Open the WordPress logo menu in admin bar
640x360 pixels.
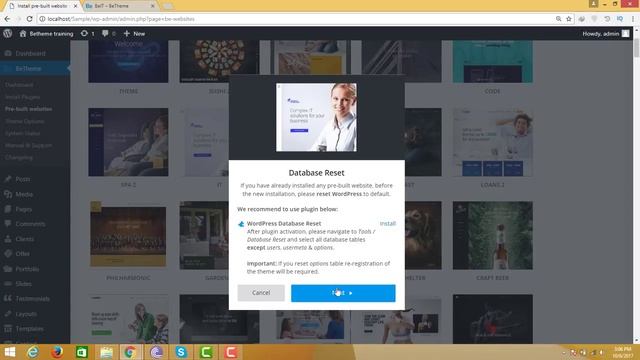(7, 33)
